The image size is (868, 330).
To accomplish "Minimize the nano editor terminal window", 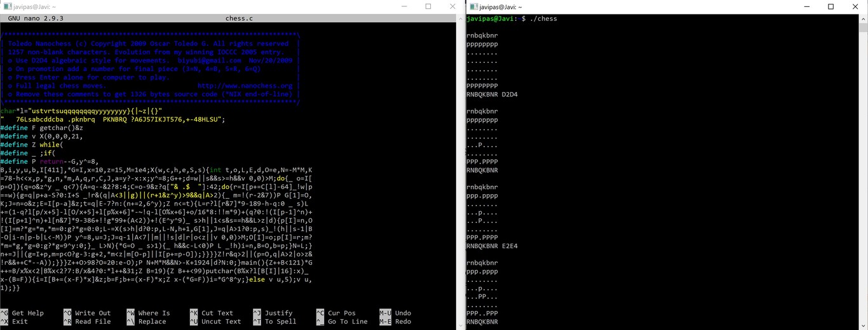I will (x=403, y=7).
